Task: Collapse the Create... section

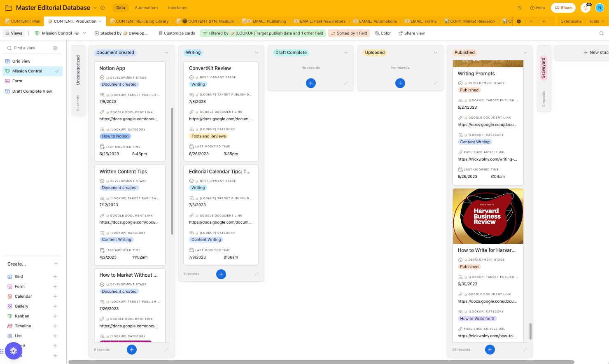Action: [x=56, y=264]
